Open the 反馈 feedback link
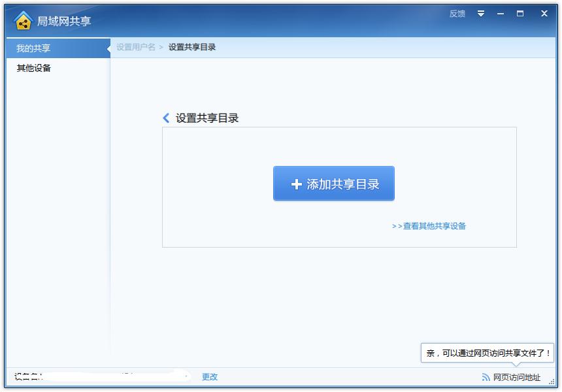 point(457,14)
